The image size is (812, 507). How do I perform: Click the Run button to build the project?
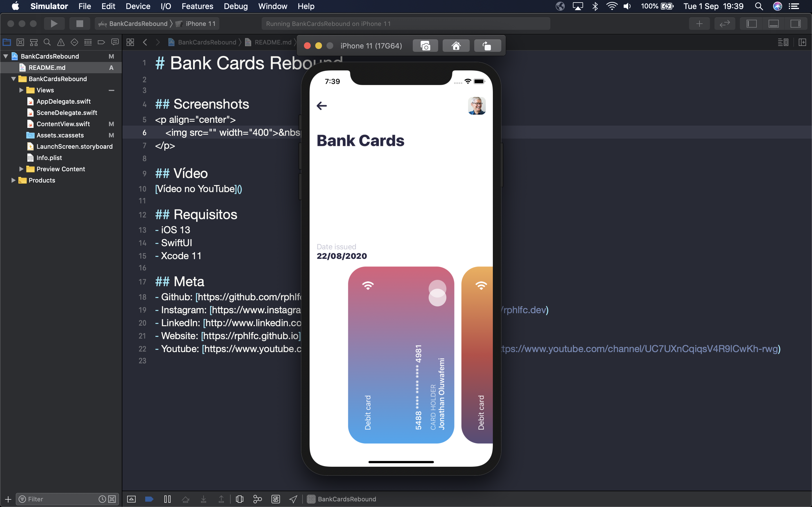click(54, 23)
